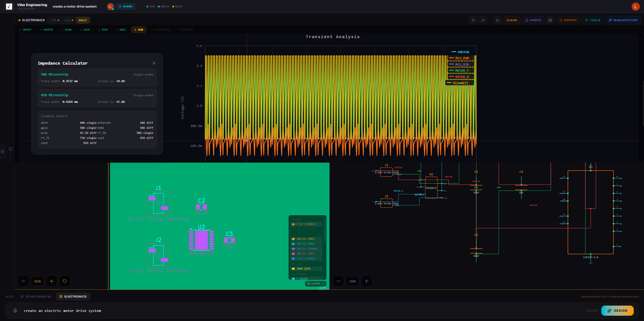Close the Impedance Calculator panel
644x321 pixels.
154,63
